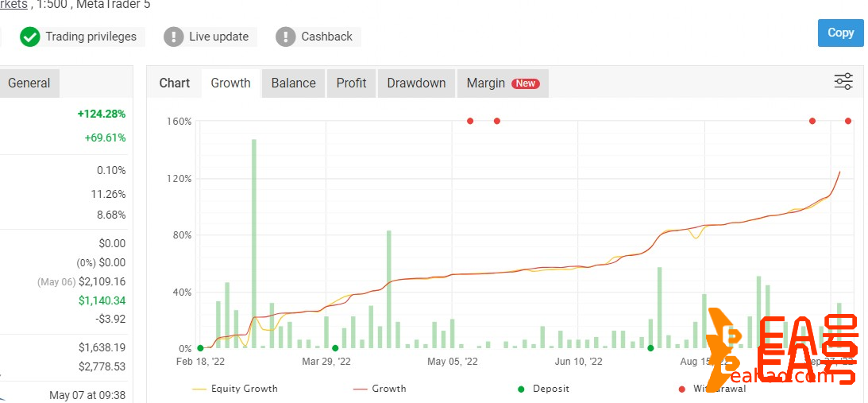Click the green deposit dot at Feb 18
This screenshot has width=868, height=403.
pos(200,348)
